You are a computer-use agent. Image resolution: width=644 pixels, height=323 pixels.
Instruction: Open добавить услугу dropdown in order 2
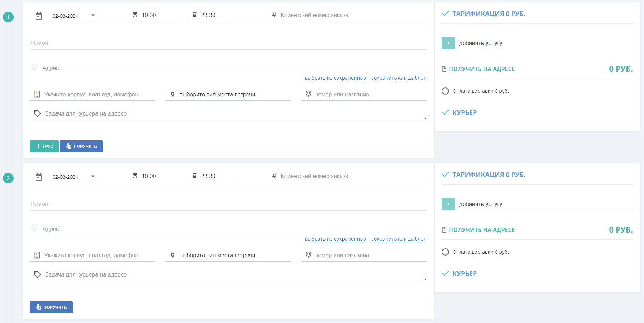(546, 204)
